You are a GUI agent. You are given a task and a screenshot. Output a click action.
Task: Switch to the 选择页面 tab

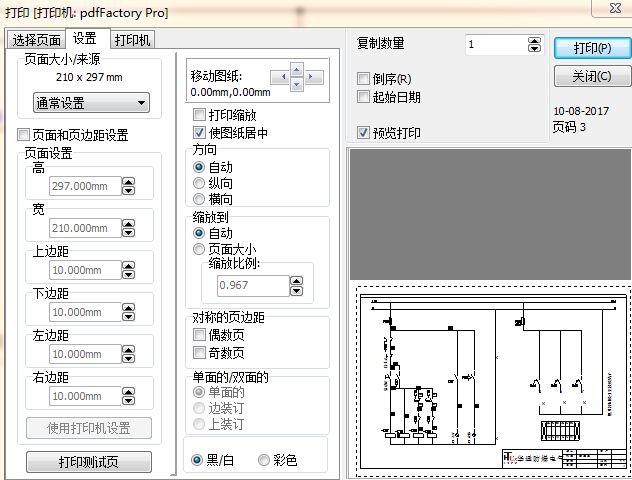coord(37,40)
